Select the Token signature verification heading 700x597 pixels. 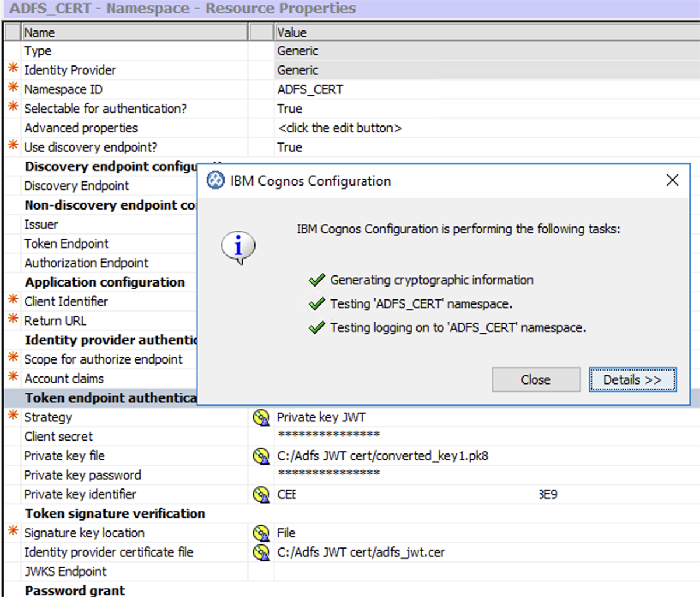[116, 514]
